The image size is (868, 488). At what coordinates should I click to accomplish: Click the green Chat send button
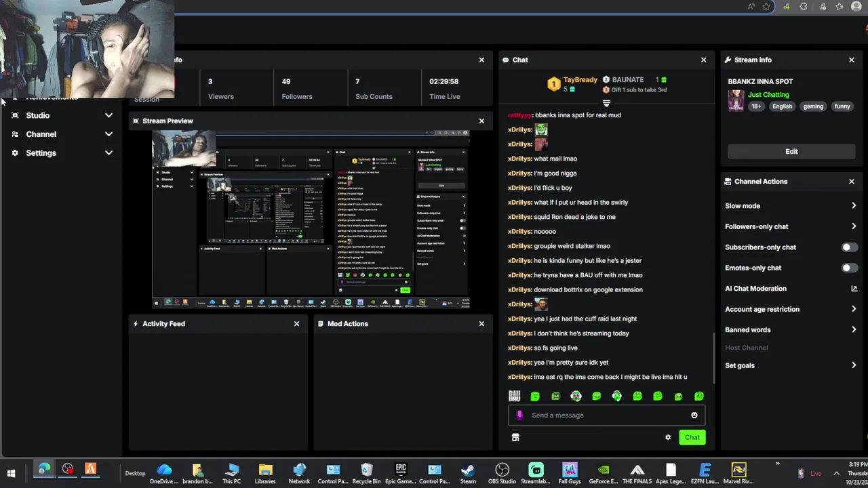click(x=692, y=437)
